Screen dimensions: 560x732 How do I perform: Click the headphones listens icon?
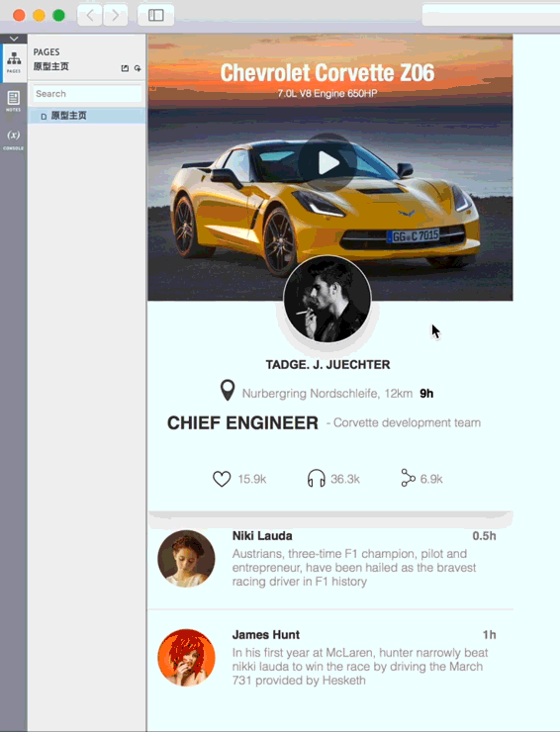coord(317,479)
